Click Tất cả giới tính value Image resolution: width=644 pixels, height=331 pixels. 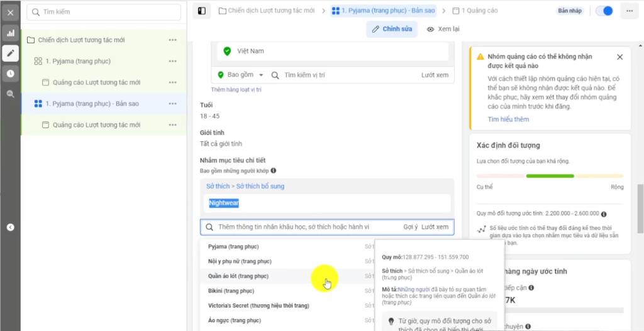(x=221, y=144)
